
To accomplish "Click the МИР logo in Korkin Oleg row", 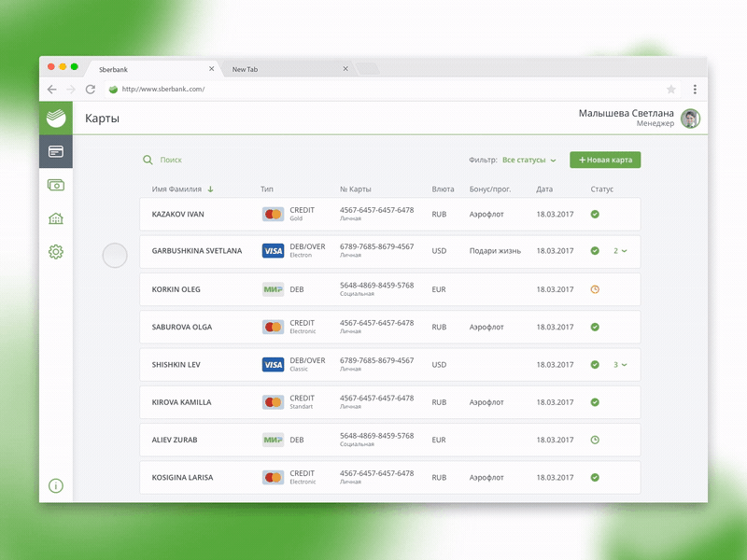I will tap(273, 289).
